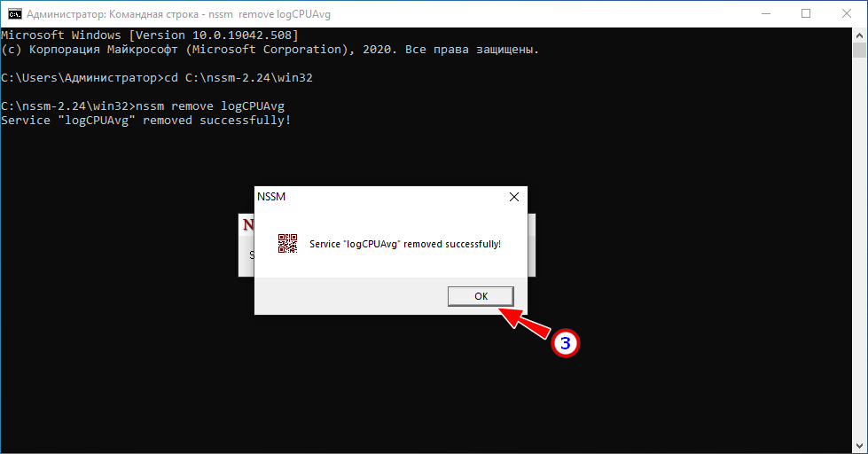Click the nssm remove logCPUAvg command line
This screenshot has width=868, height=454.
click(x=143, y=106)
